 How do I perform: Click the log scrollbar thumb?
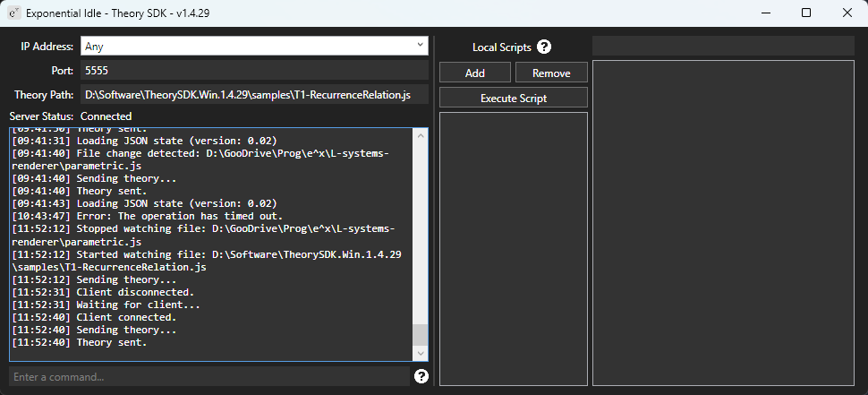(x=420, y=335)
